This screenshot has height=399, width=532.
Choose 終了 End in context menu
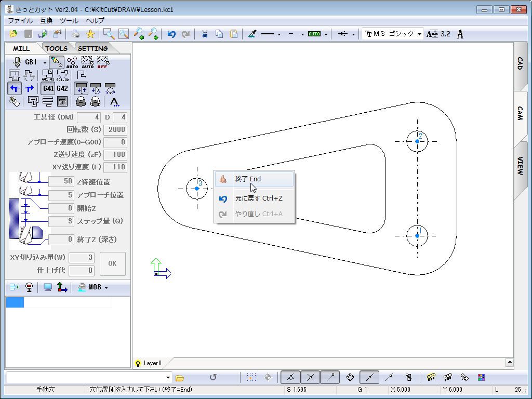(254, 179)
